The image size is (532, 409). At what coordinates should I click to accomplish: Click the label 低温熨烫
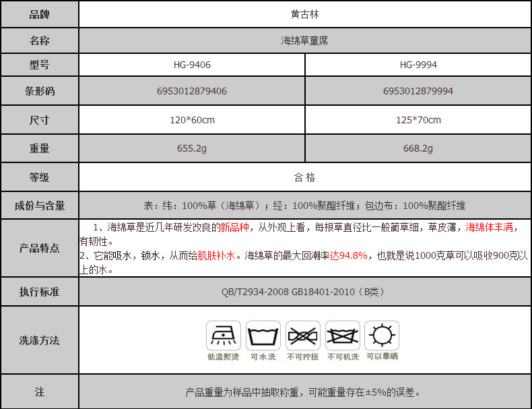(224, 356)
